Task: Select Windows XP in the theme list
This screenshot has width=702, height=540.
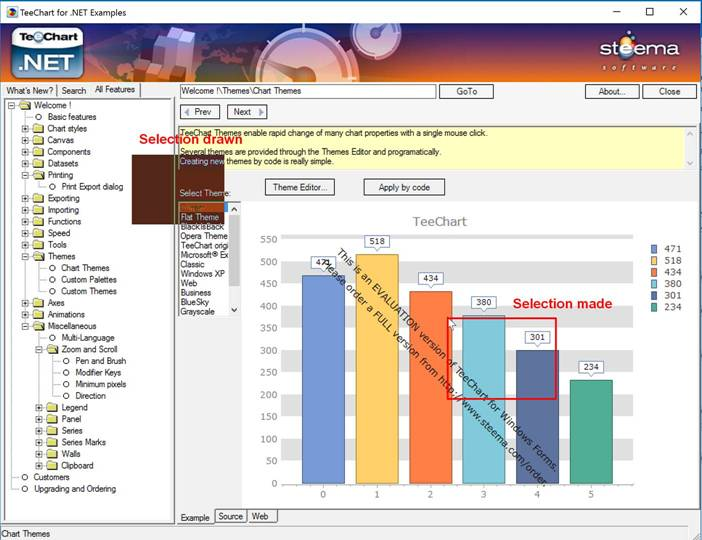Action: click(203, 274)
